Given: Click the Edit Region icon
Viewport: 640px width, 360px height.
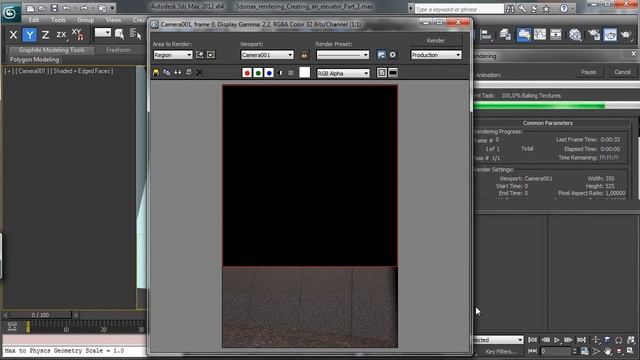Looking at the screenshot, I should coord(200,55).
